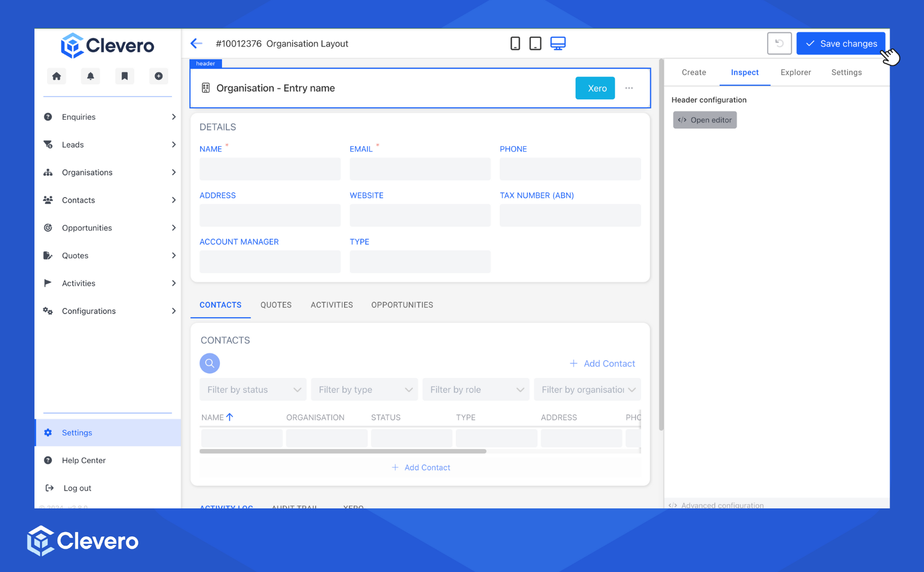Click the Settings gear icon
The image size is (924, 572).
click(x=48, y=432)
